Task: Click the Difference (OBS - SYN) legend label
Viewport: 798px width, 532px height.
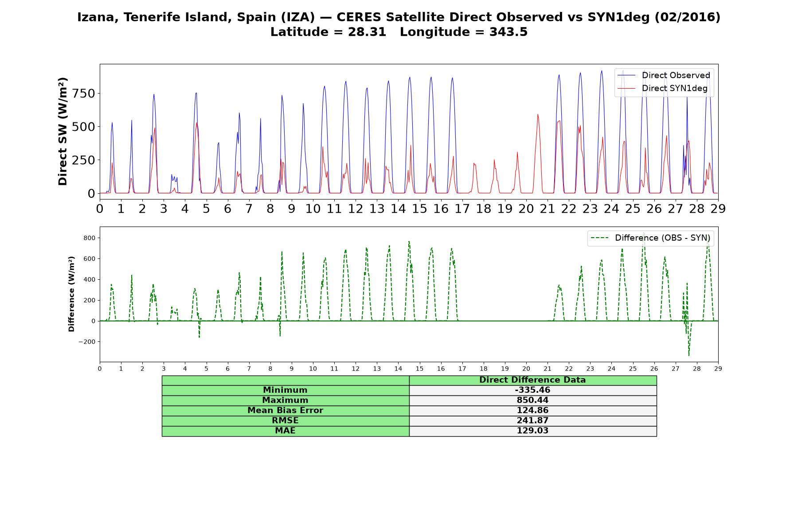Action: 662,238
